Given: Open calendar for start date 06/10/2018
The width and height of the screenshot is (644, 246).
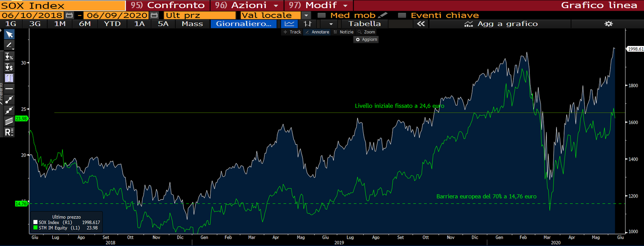Looking at the screenshot, I should click(69, 15).
